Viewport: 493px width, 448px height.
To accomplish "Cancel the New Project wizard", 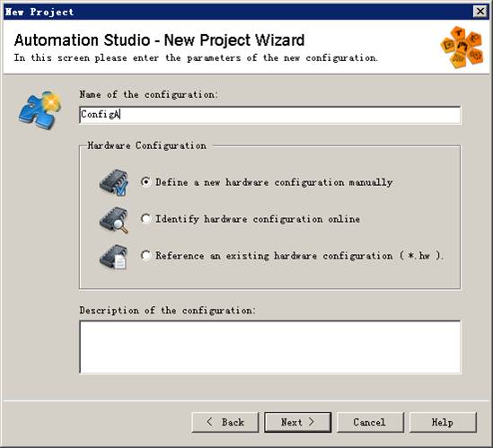I will tap(370, 422).
